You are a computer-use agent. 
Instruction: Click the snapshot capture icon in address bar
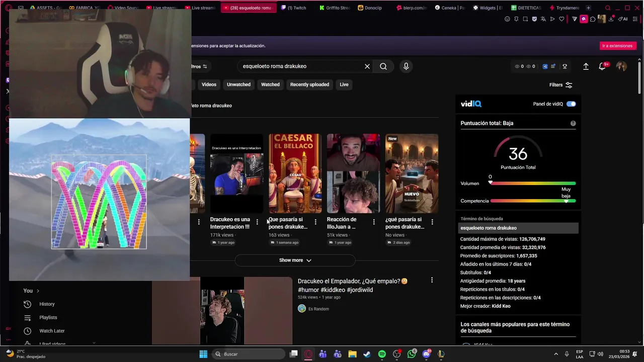tap(525, 19)
